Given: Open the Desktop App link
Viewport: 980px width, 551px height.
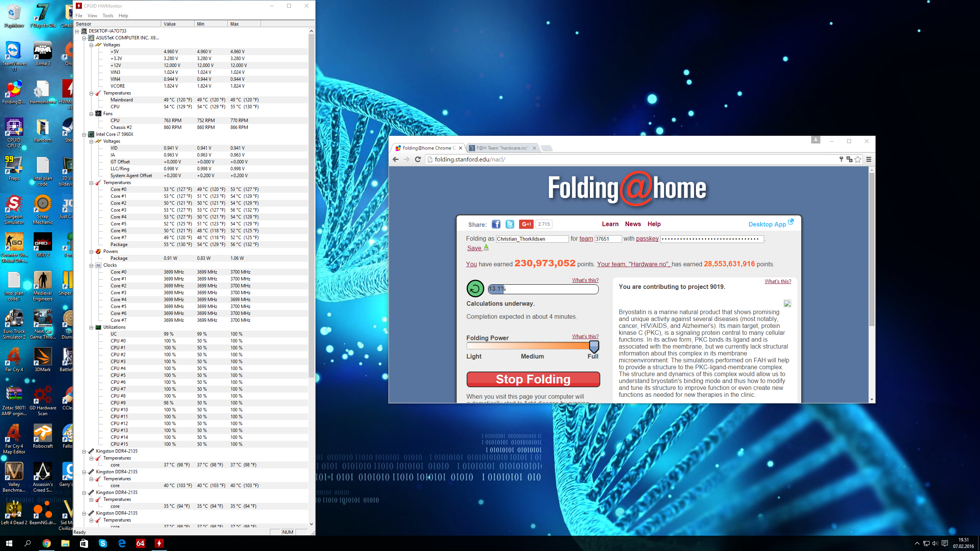Looking at the screenshot, I should tap(771, 224).
